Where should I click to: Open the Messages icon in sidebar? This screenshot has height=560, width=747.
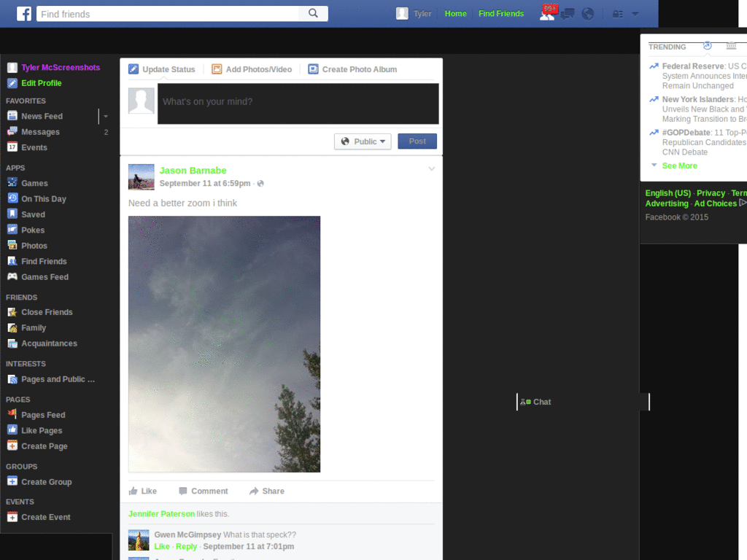pyautogui.click(x=12, y=131)
